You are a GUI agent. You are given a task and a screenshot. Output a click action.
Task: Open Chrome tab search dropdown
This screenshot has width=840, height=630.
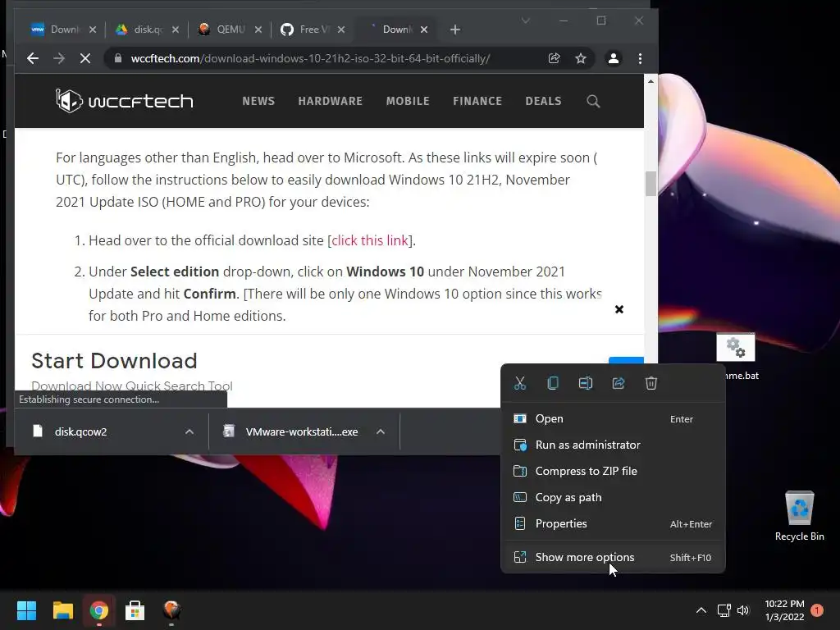(526, 21)
